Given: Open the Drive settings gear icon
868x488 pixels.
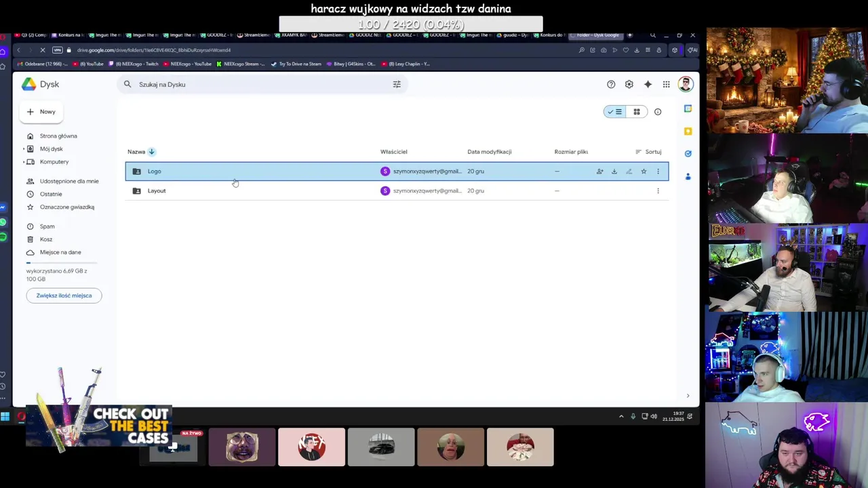Looking at the screenshot, I should click(629, 84).
